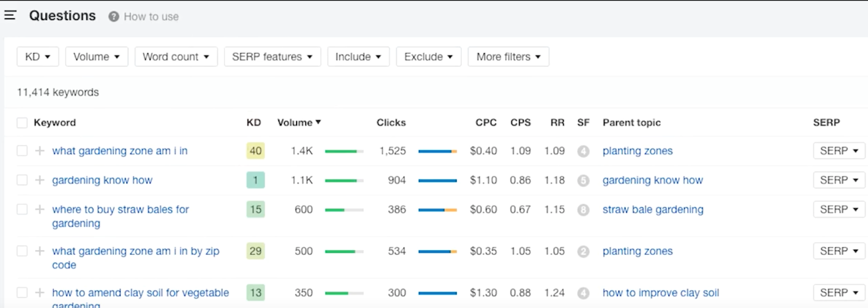Tick checkbox for 'what gardening zone am i in by zip code'

[22, 251]
